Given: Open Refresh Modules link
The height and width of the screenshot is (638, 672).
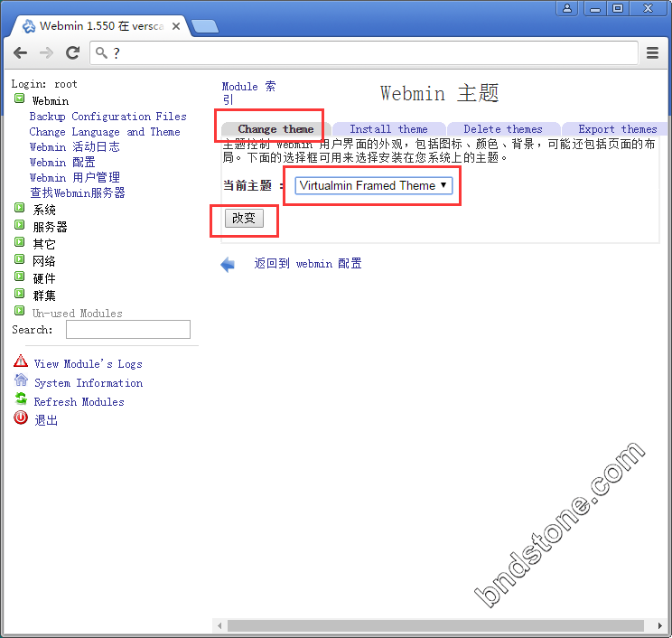Looking at the screenshot, I should [x=79, y=402].
